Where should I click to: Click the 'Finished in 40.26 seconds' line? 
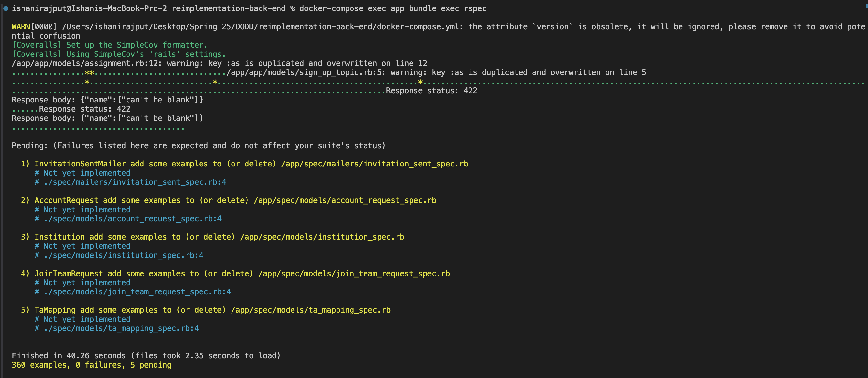[x=146, y=356]
